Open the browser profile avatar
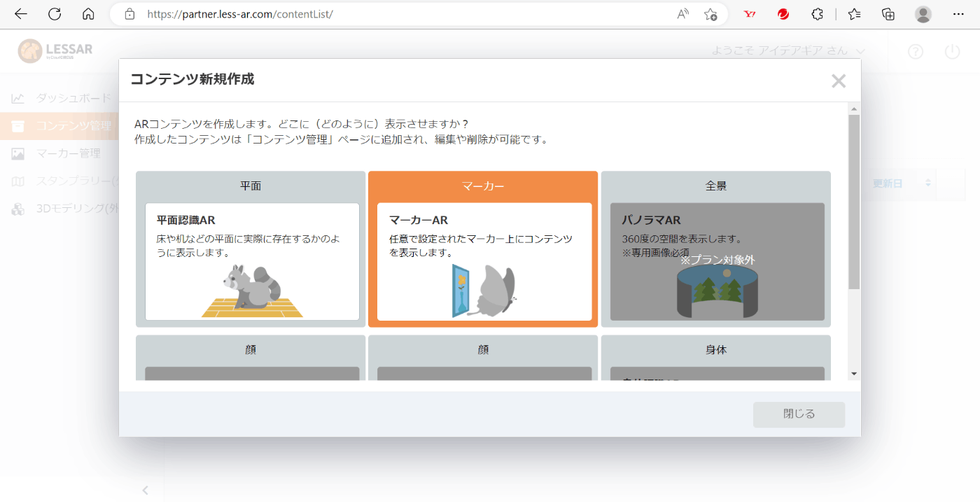980x502 pixels. tap(923, 14)
